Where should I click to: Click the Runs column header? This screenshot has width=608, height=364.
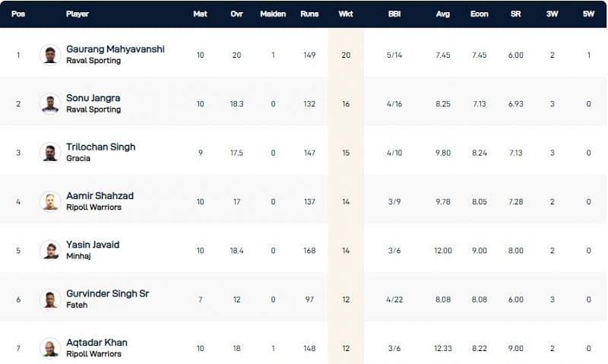[x=309, y=14]
